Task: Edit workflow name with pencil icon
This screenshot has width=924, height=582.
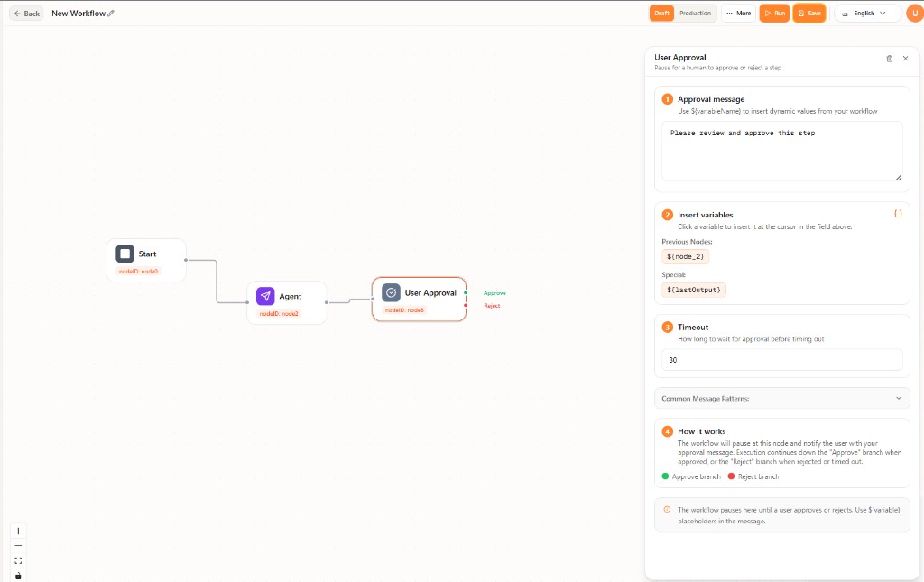Action: coord(111,13)
